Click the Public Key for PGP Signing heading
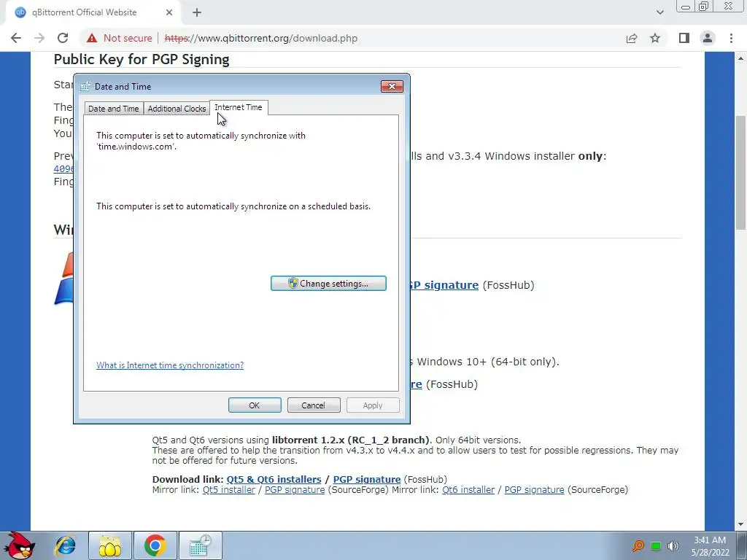 142,59
